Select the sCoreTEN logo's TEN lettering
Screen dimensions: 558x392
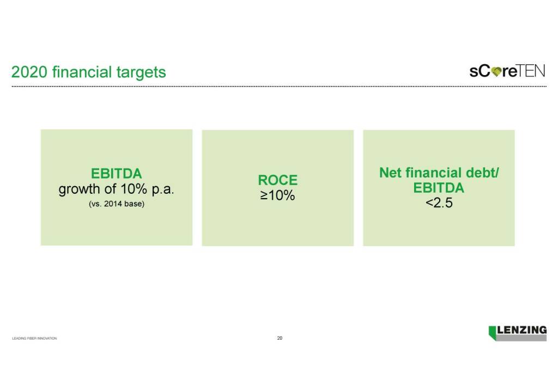pyautogui.click(x=531, y=72)
